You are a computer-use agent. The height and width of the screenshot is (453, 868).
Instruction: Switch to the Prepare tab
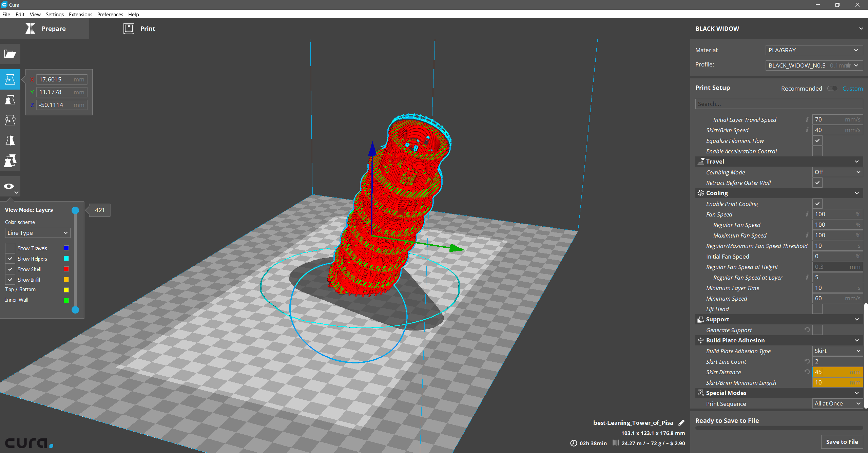[x=44, y=29]
